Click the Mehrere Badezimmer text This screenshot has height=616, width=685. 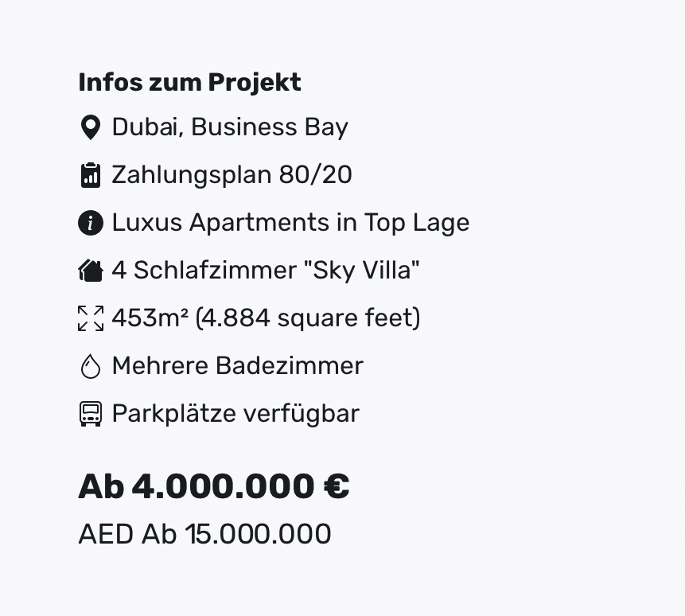click(x=238, y=365)
